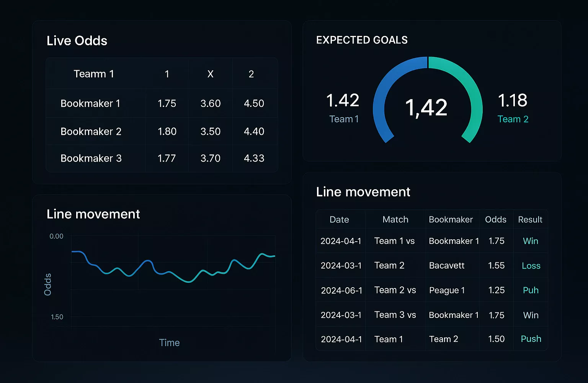
Task: Click the 1.25 odds cell
Action: click(496, 290)
